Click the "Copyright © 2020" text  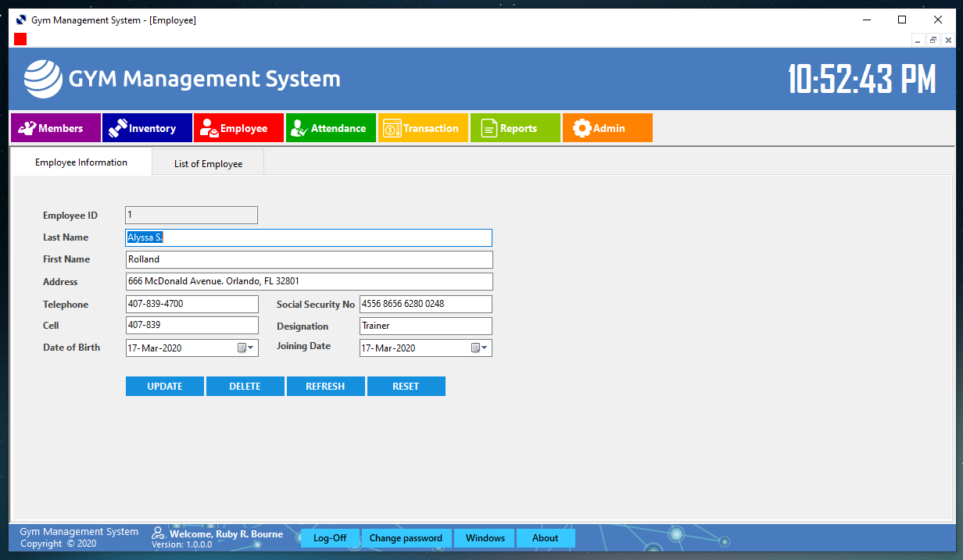click(59, 544)
